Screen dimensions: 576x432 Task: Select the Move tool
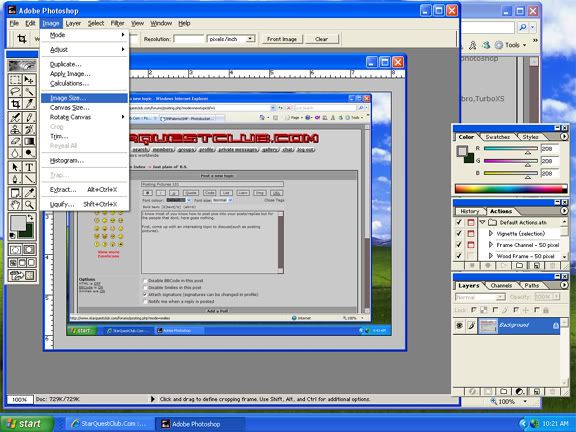coord(29,79)
